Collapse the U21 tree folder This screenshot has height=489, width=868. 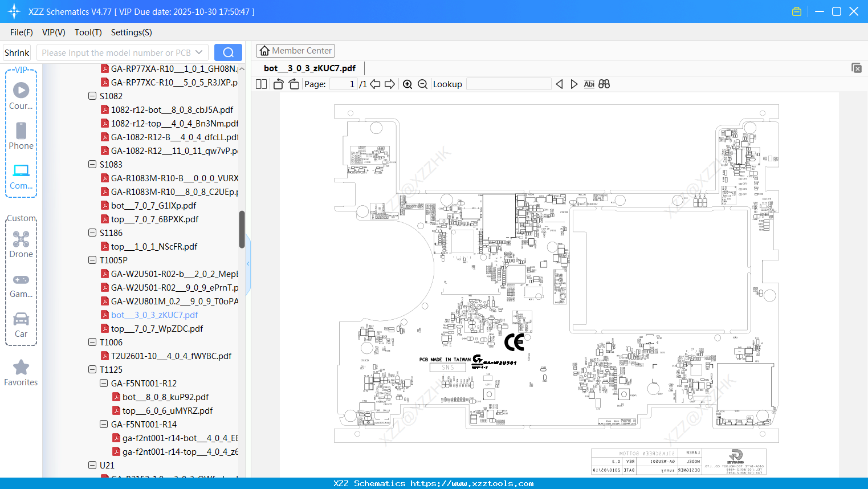[92, 465]
